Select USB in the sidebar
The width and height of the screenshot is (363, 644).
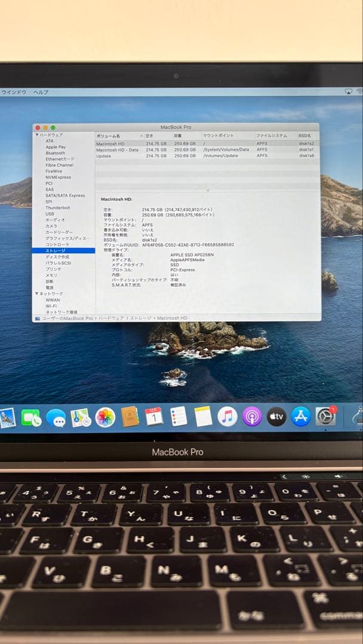click(x=50, y=214)
